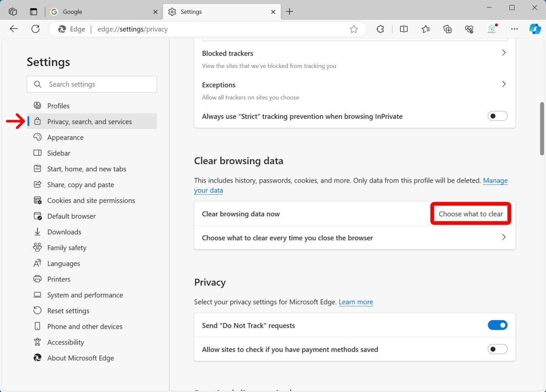Open the Extensions puzzle icon
Image resolution: width=546 pixels, height=392 pixels.
[380, 29]
